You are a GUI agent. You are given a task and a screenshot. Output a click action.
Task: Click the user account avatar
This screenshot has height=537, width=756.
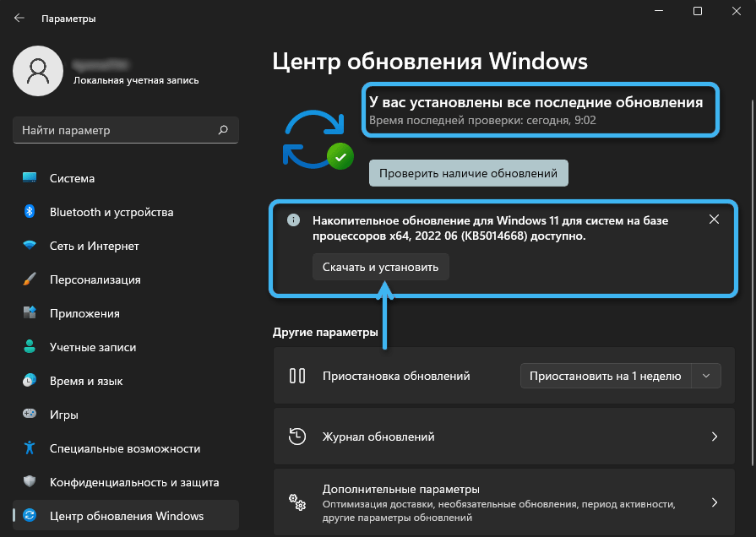click(x=39, y=72)
